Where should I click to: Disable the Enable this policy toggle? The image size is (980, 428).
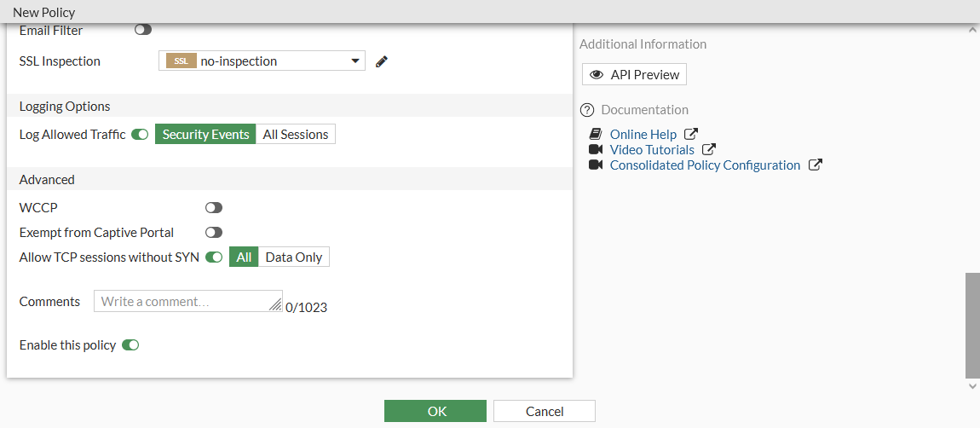[x=130, y=345]
